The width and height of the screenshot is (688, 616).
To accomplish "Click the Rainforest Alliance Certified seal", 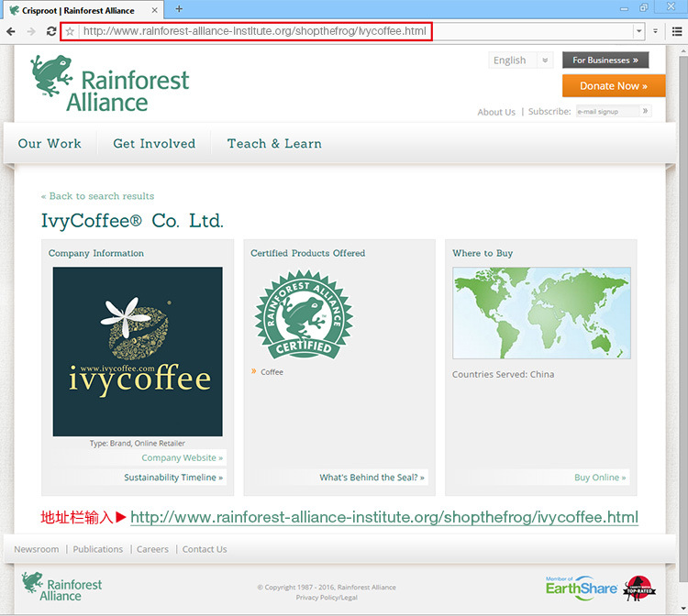I will coord(304,314).
